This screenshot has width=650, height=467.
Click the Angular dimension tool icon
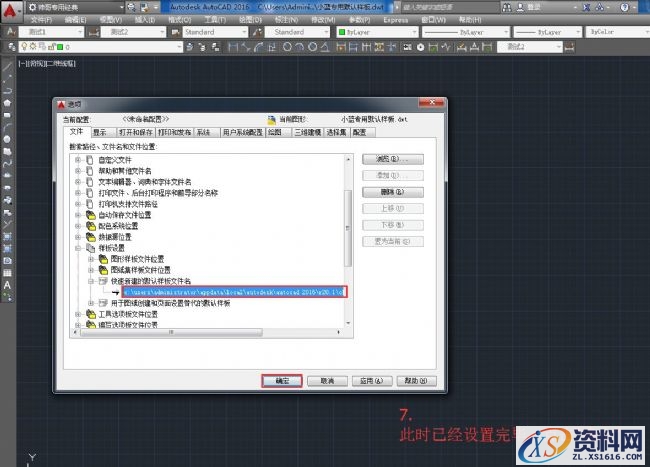coord(325,47)
